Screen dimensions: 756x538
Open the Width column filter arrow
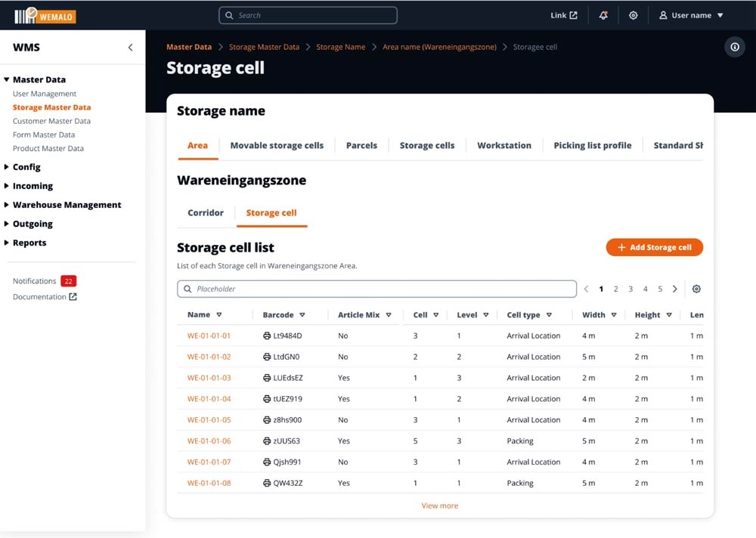click(614, 315)
